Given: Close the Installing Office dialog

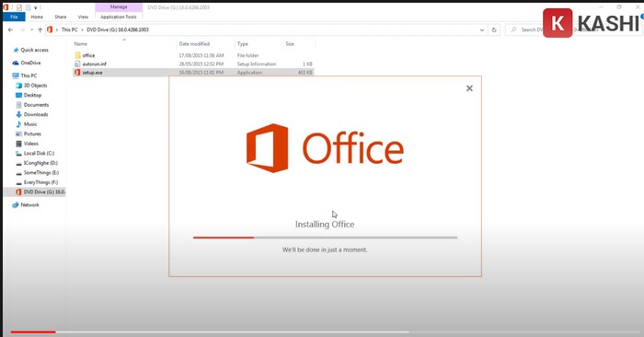Looking at the screenshot, I should tap(469, 88).
